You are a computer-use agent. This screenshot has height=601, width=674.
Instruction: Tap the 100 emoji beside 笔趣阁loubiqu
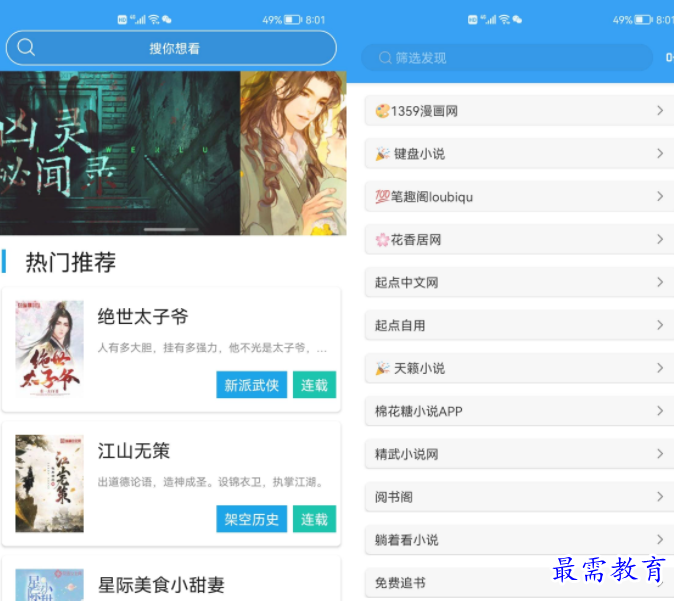pyautogui.click(x=382, y=196)
